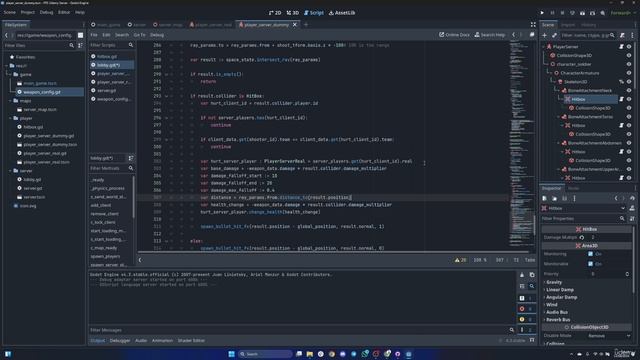Toggle visibility of selected HitBox node
The image size is (640, 360).
pos(629,99)
